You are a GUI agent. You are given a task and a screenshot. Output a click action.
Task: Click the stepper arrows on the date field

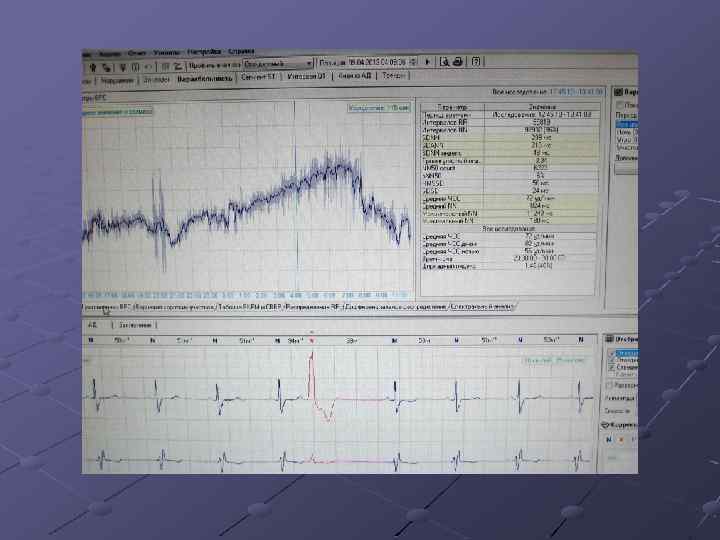tap(413, 62)
